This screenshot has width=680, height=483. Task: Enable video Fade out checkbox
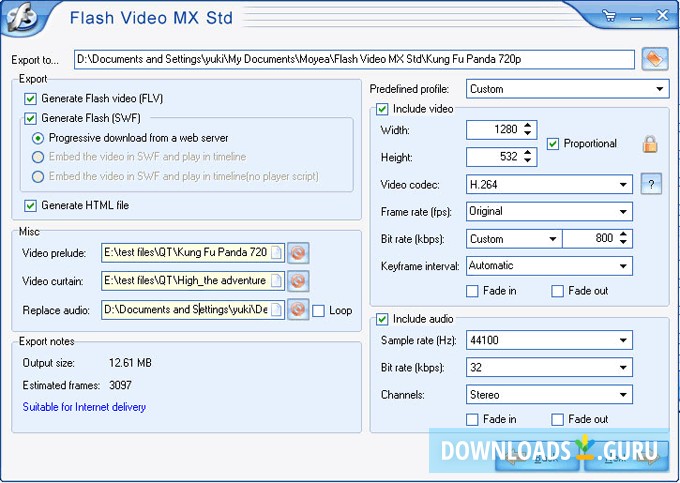(557, 291)
